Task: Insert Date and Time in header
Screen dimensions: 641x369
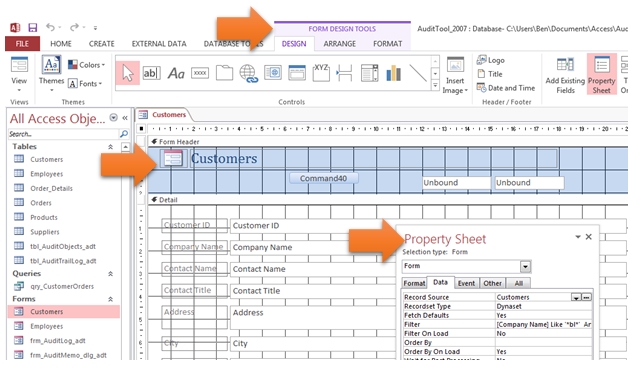Action: click(x=506, y=88)
